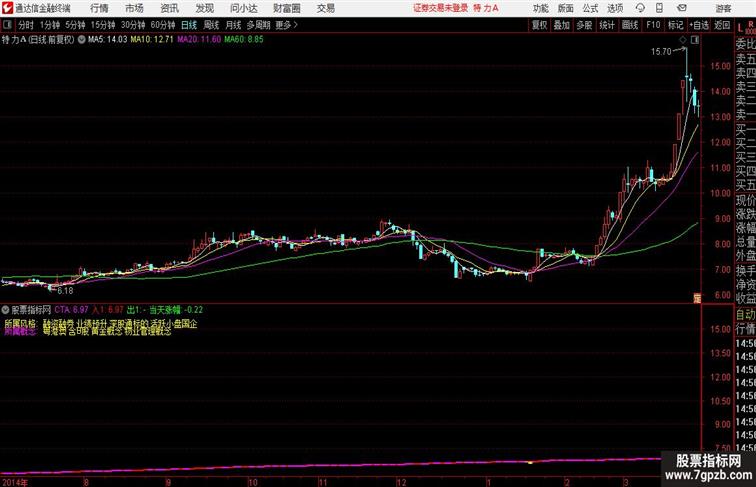This screenshot has height=487, width=756.
Task: Click the L icon in side panel
Action: coord(741,28)
